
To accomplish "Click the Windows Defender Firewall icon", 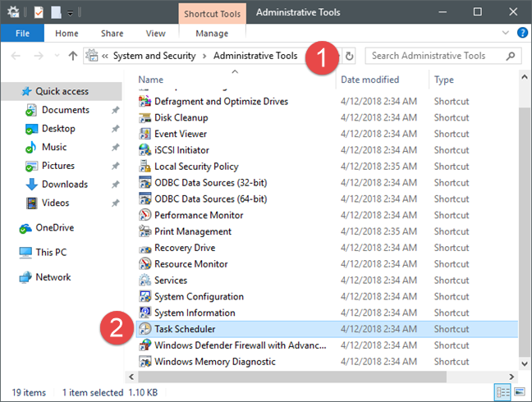I will click(x=144, y=345).
